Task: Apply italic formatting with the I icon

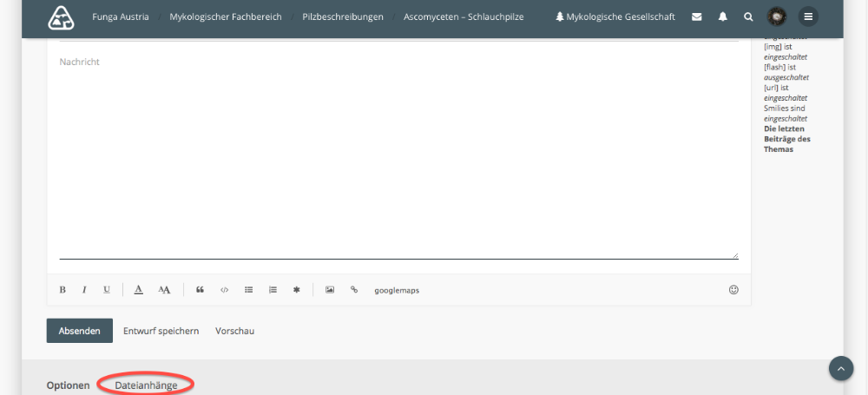Action: point(84,290)
